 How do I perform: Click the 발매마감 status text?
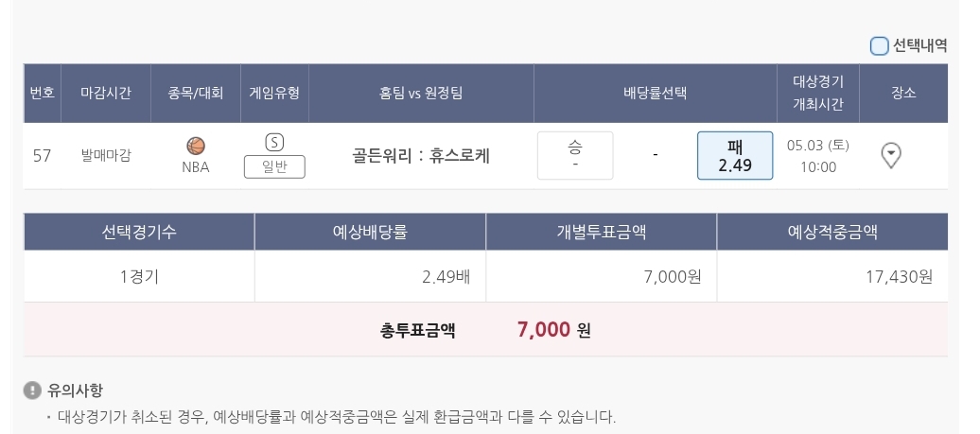[106, 156]
